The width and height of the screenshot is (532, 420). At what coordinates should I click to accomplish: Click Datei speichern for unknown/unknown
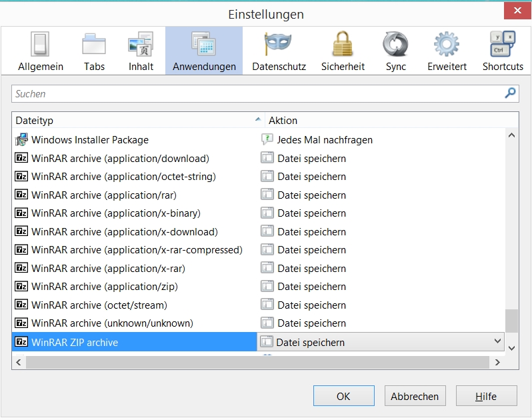coord(311,323)
